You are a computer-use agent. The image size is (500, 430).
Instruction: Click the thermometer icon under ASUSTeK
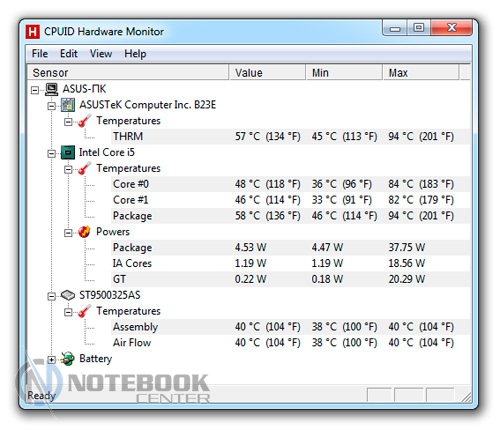pos(84,121)
